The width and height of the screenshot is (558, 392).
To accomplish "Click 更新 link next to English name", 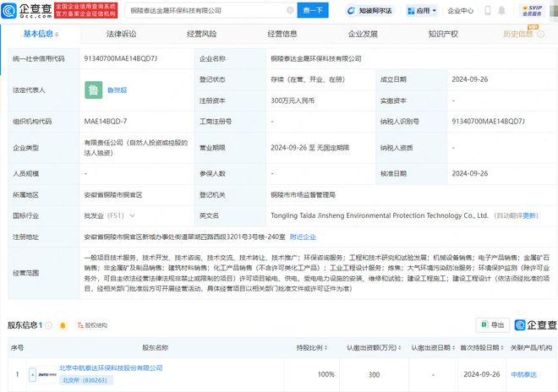I will pos(529,215).
